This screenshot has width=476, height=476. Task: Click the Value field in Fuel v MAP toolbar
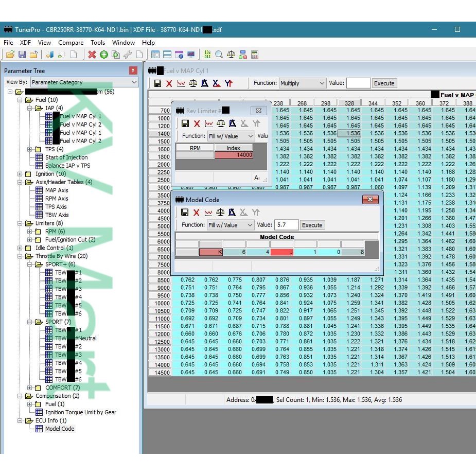click(x=359, y=83)
